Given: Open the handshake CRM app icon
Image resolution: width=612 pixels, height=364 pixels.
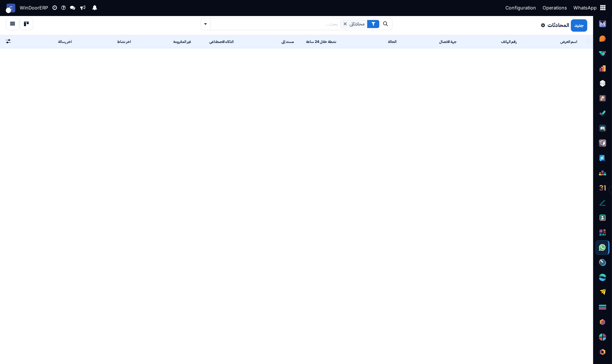Looking at the screenshot, I should [x=602, y=54].
